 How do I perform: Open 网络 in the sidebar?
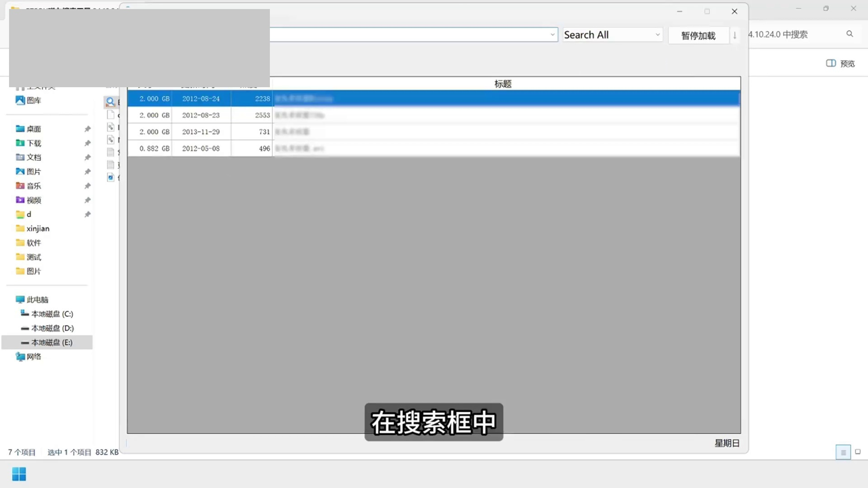[x=28, y=357]
